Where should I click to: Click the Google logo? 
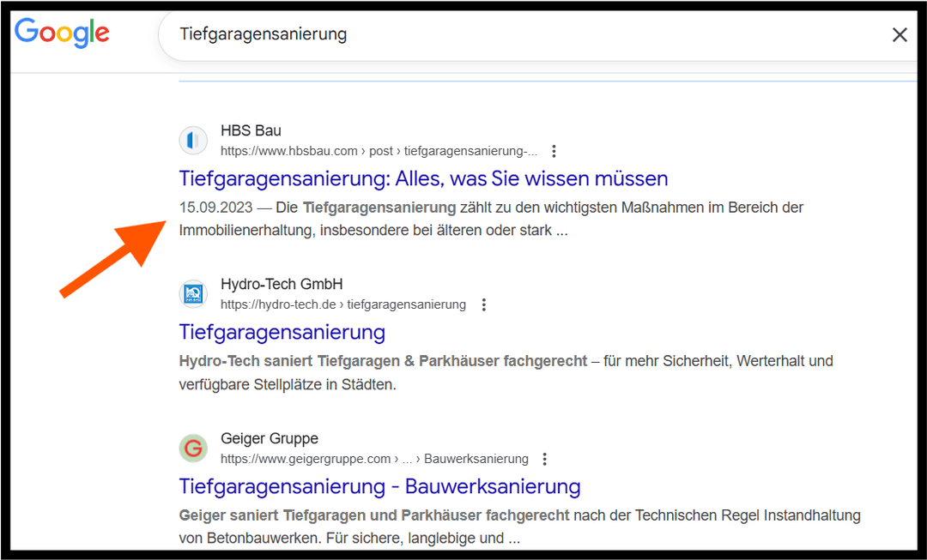click(x=62, y=33)
